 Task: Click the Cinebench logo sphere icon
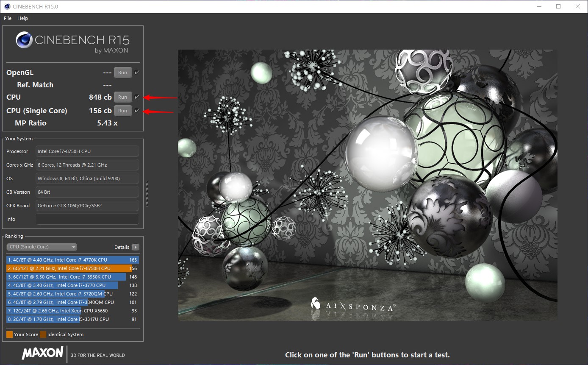[24, 40]
